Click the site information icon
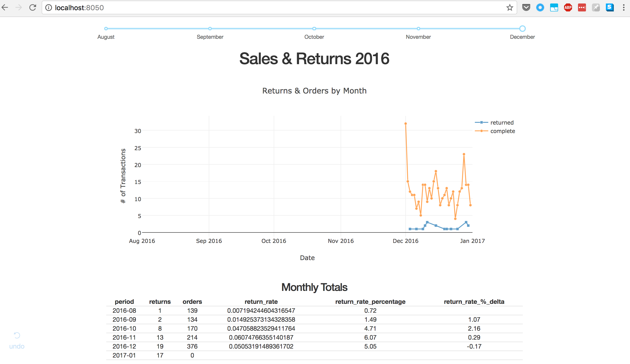 tap(49, 8)
